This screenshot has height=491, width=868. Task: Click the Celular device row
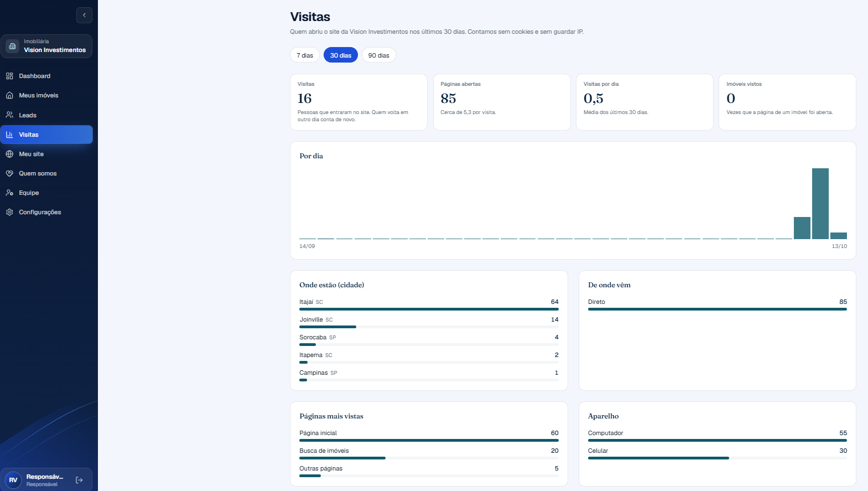click(718, 454)
